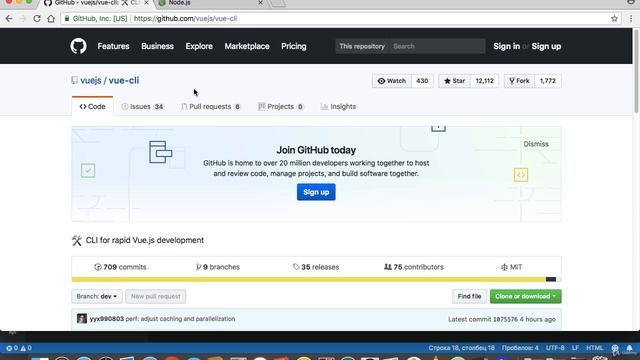Reload the page with refresh icon

pyautogui.click(x=37, y=18)
